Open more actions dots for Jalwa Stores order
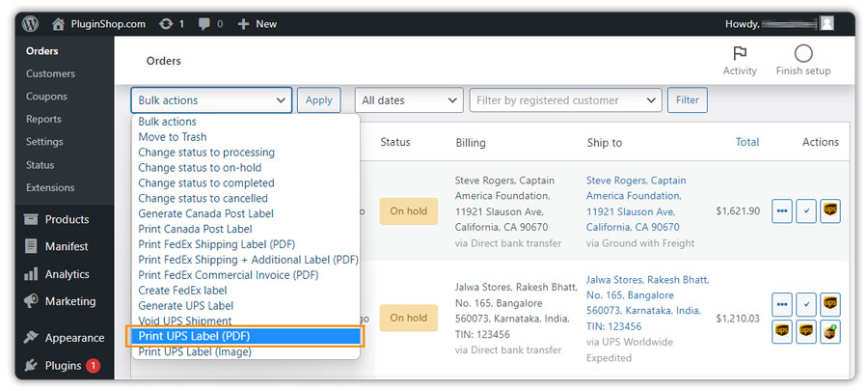 pos(781,304)
